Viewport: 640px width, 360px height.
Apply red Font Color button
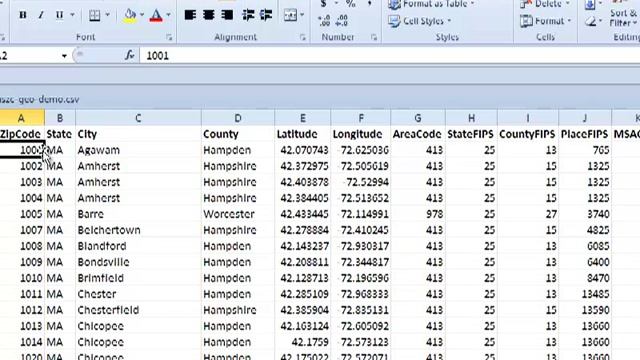tap(156, 16)
